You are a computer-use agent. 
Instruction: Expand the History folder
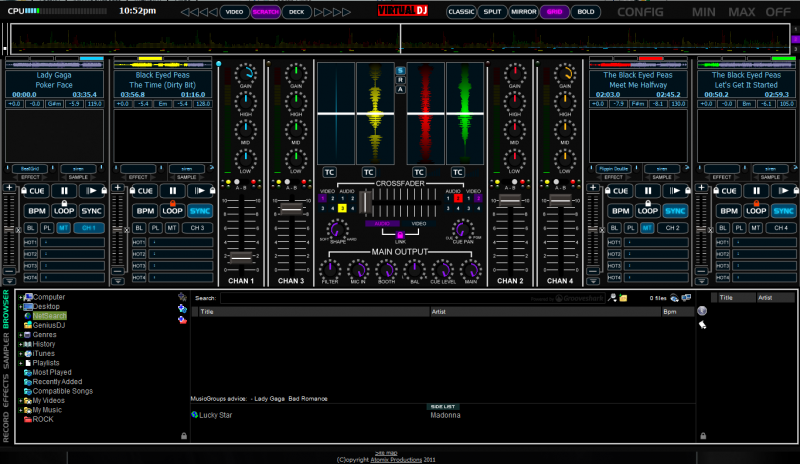click(20, 344)
